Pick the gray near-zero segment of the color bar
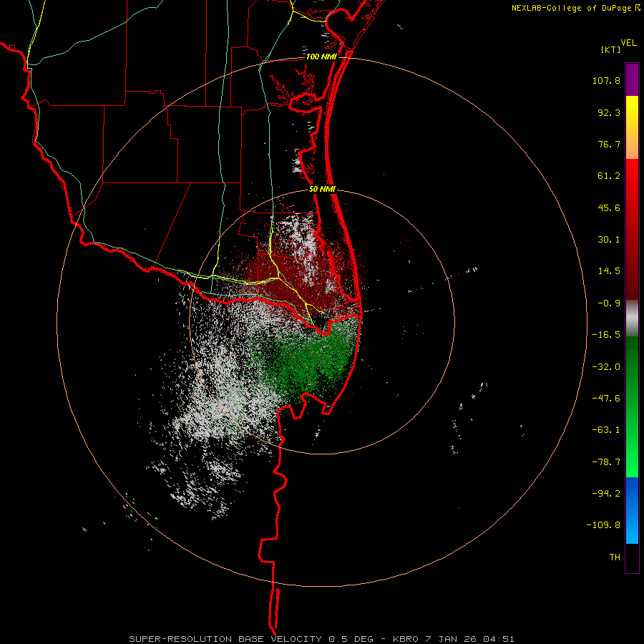Screen dimensions: 644x644 point(632,318)
